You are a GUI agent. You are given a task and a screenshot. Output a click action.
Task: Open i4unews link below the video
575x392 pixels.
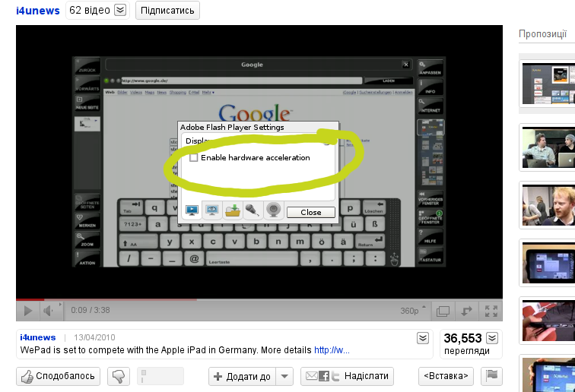pyautogui.click(x=38, y=337)
